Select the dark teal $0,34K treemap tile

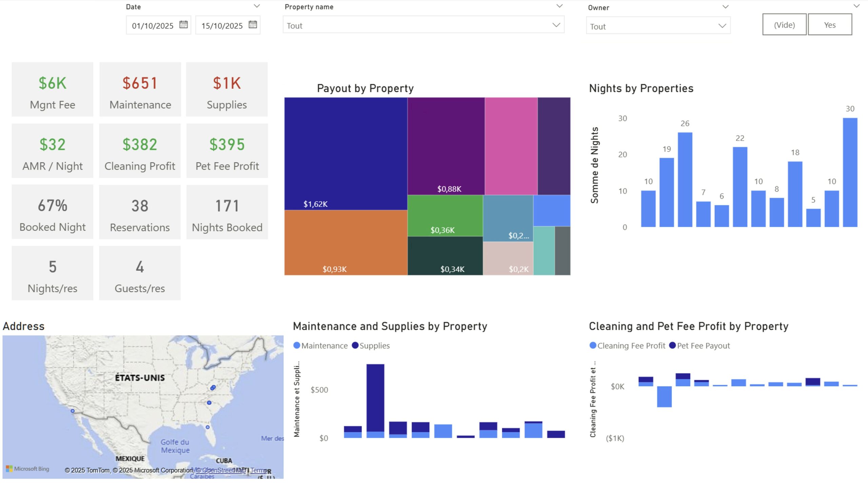[x=445, y=256]
